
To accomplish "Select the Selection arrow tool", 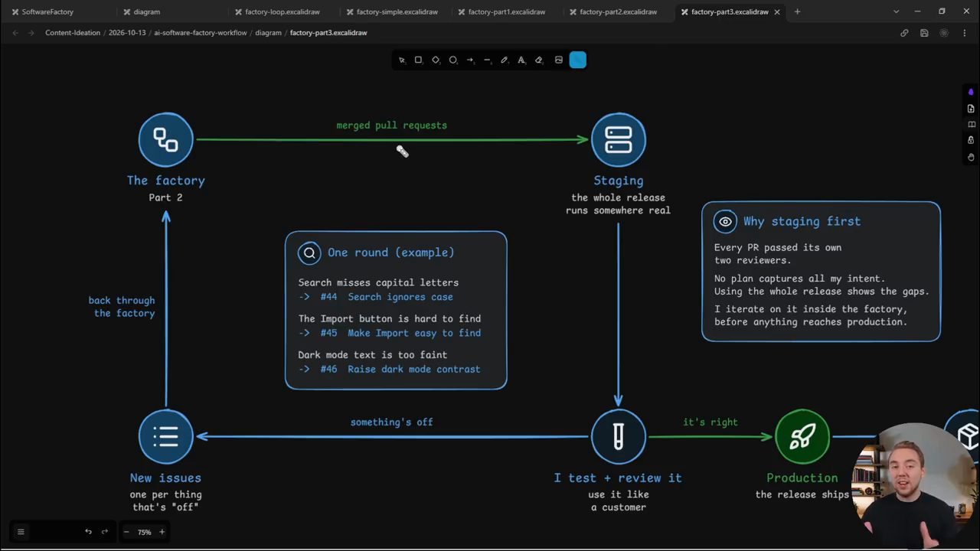I will pyautogui.click(x=402, y=60).
